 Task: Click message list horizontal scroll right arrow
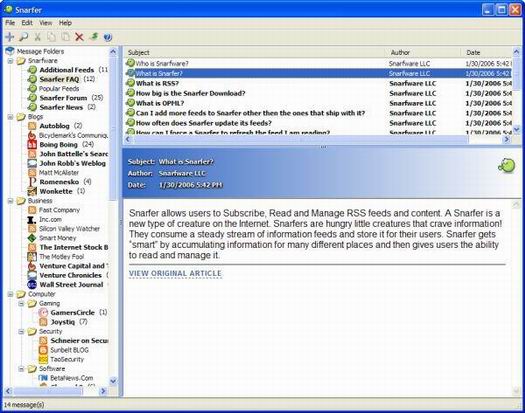(x=507, y=139)
